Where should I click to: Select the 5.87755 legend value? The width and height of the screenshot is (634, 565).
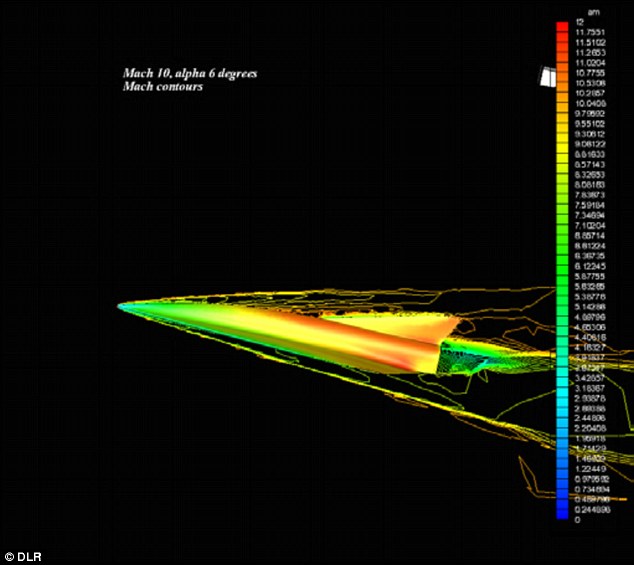pyautogui.click(x=587, y=277)
